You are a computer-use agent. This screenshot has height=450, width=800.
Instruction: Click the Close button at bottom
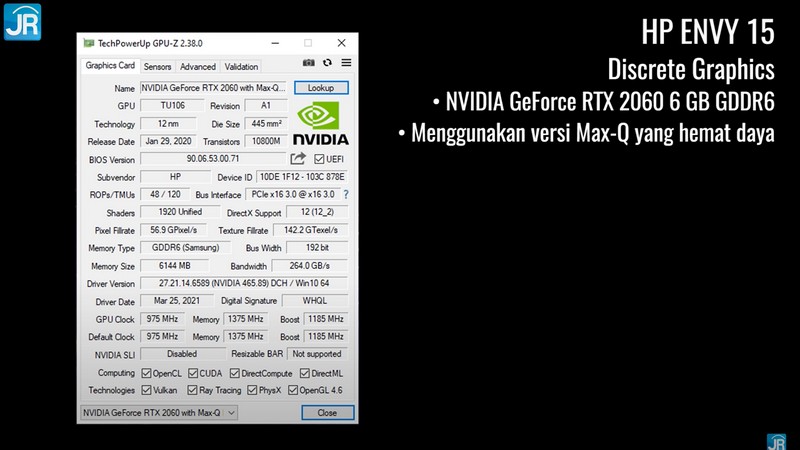[327, 413]
